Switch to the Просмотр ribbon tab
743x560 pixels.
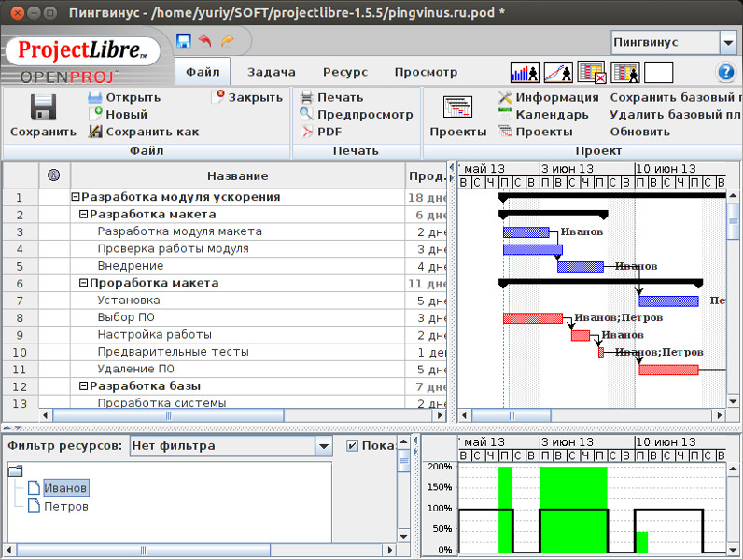click(x=426, y=72)
